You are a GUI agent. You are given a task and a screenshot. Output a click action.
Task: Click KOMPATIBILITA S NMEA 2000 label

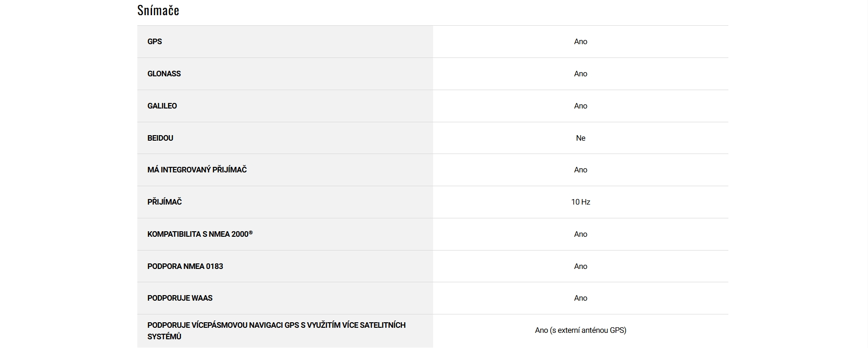[200, 234]
